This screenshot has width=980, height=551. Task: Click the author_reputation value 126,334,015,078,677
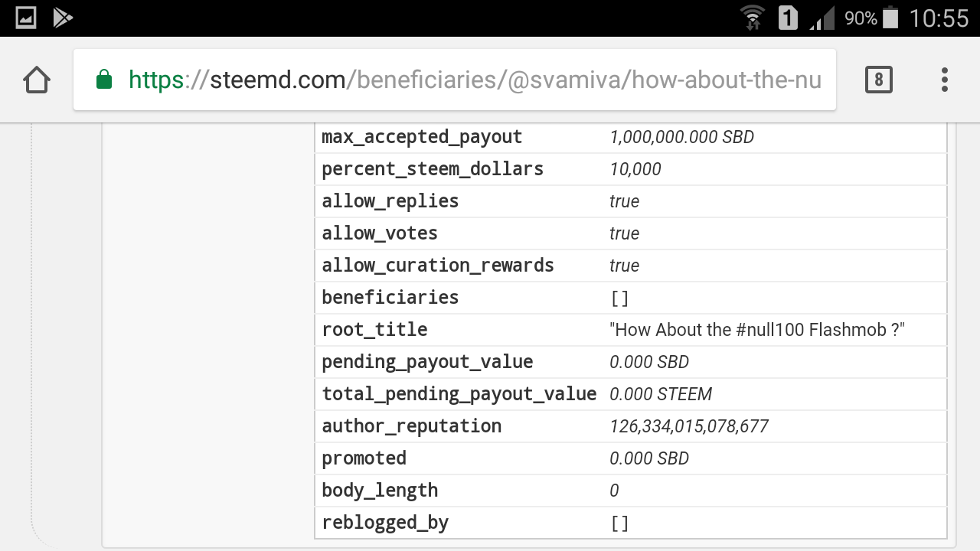[x=689, y=426]
